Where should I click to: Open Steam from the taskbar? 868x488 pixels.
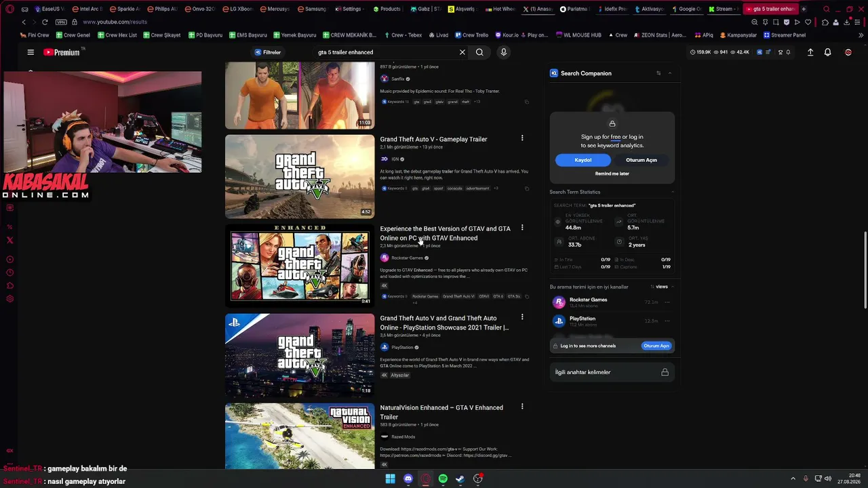click(460, 479)
